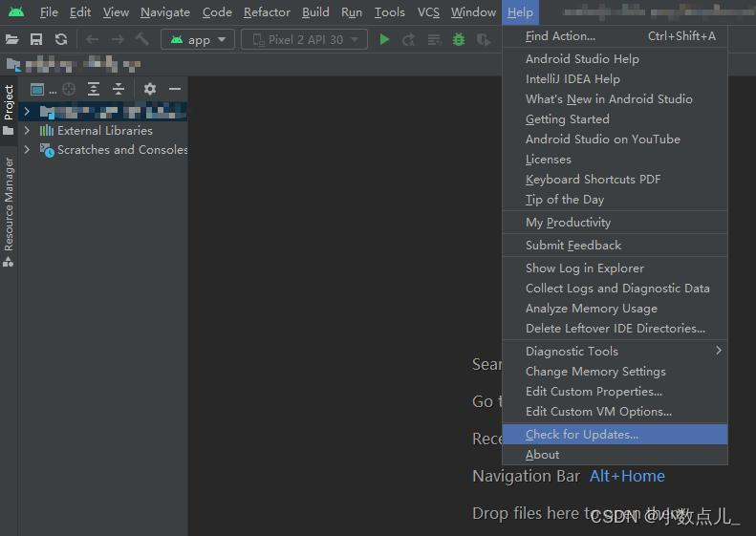Expand External Libraries tree node

point(27,131)
